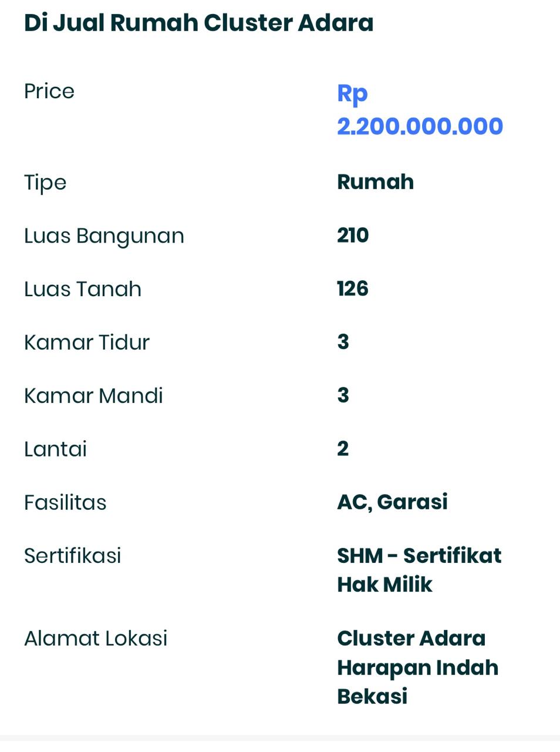Click the AC, Garasi facilities value
Image resolution: width=560 pixels, height=752 pixels.
tap(392, 502)
